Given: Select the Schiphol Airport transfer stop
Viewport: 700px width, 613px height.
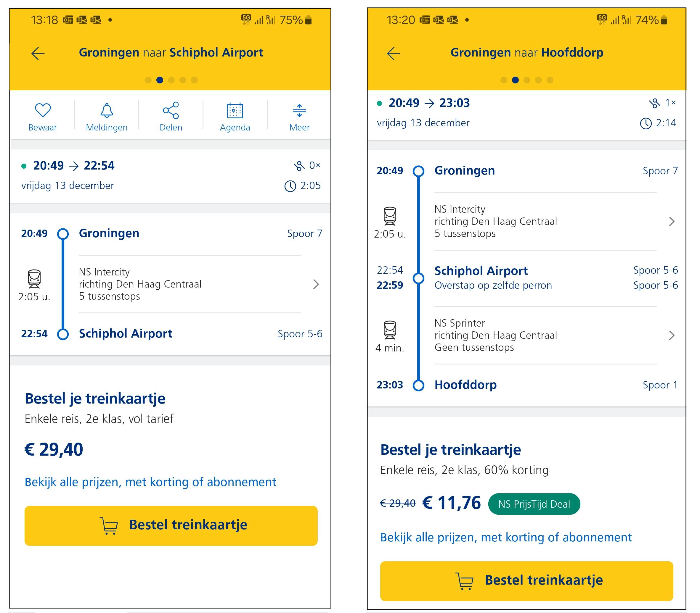Looking at the screenshot, I should (x=481, y=271).
